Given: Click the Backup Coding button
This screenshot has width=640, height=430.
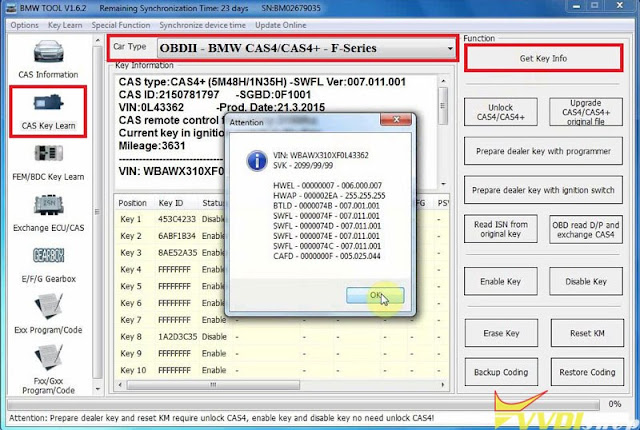Looking at the screenshot, I should 501,372.
